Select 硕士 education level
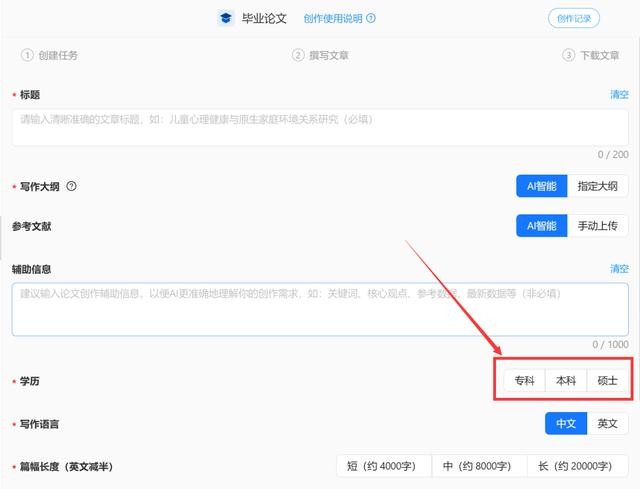Viewport: 640px width, 489px height. (607, 381)
